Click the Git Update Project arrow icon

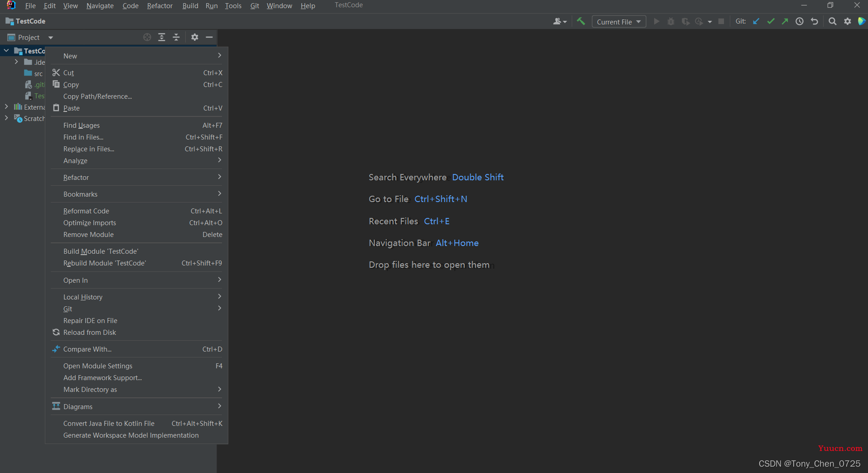coord(756,21)
